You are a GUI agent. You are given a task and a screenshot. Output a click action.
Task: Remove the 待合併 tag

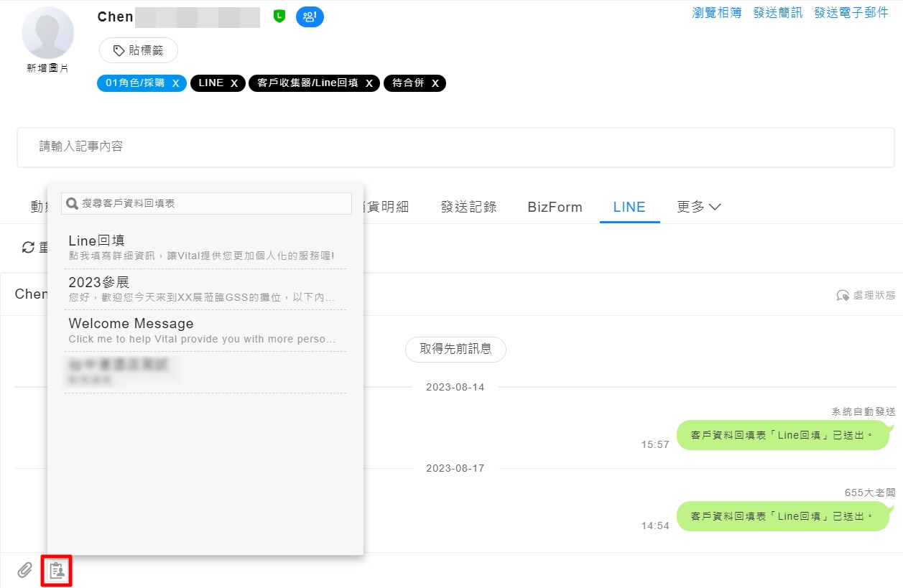point(435,83)
